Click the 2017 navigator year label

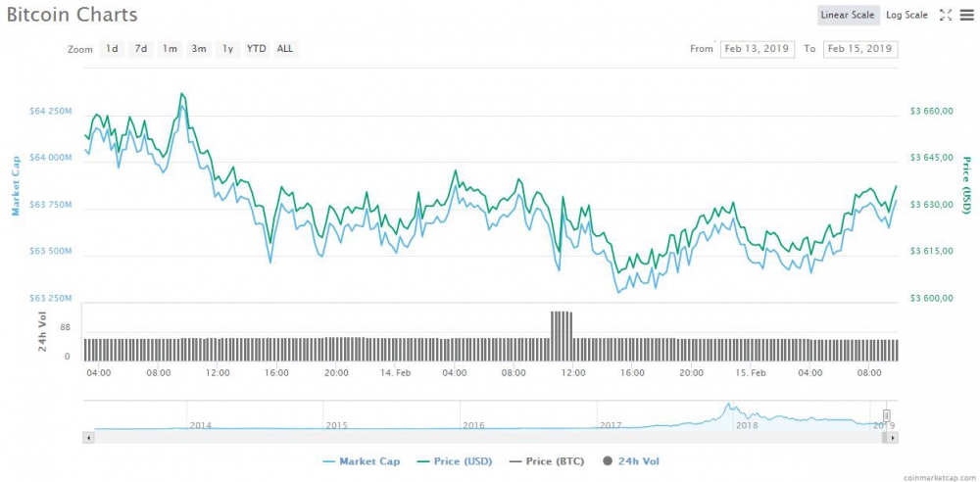611,425
